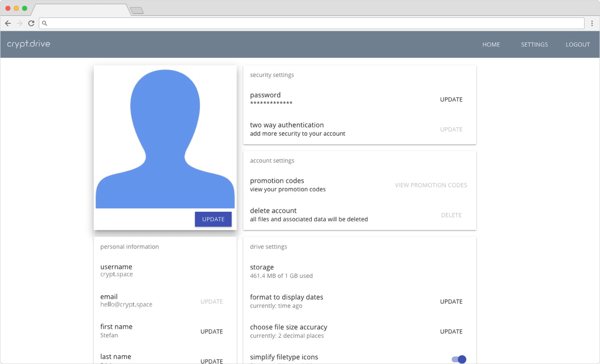Click the storage usage '461.4 MB of 1 GB used'
Viewport: 600px width, 364px height.
(x=281, y=276)
